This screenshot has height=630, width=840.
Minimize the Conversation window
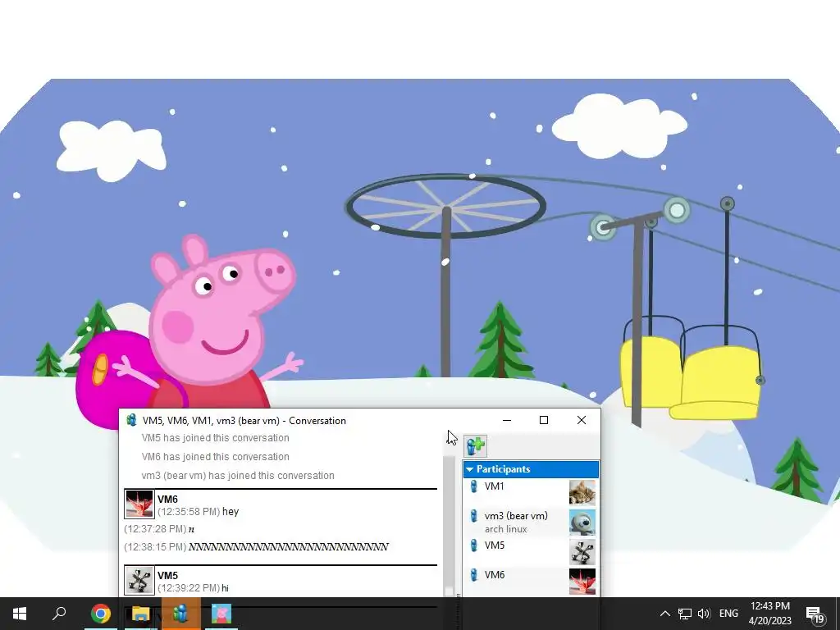[507, 420]
